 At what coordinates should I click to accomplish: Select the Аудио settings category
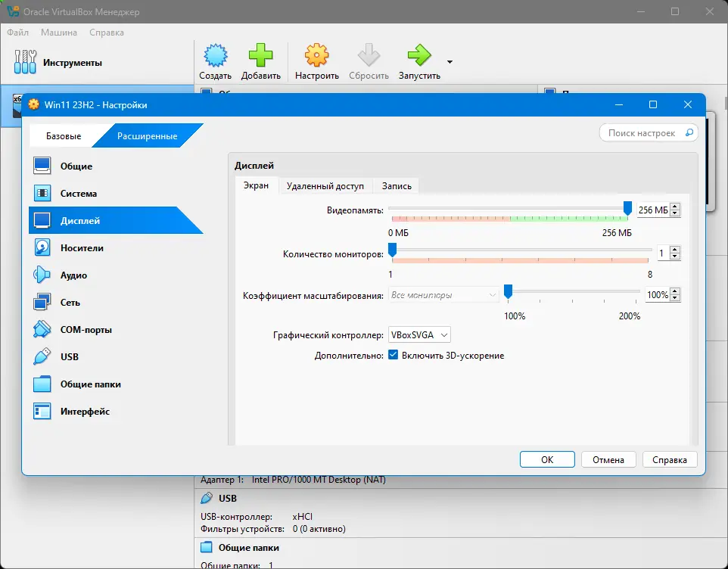click(116, 275)
